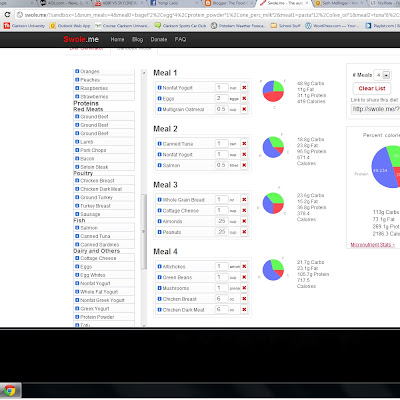The height and width of the screenshot is (400, 400).
Task: Remove Whole Grain Bread from Meal 3
Action: 244,200
